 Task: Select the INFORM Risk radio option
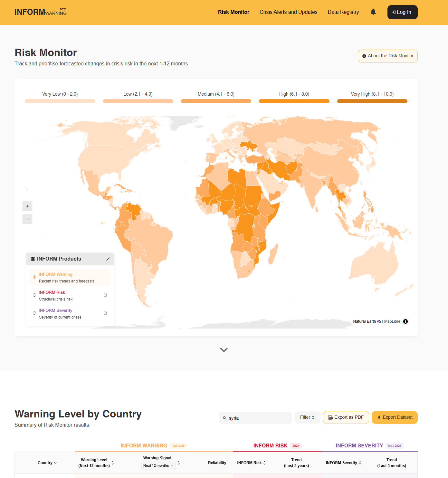[34, 295]
